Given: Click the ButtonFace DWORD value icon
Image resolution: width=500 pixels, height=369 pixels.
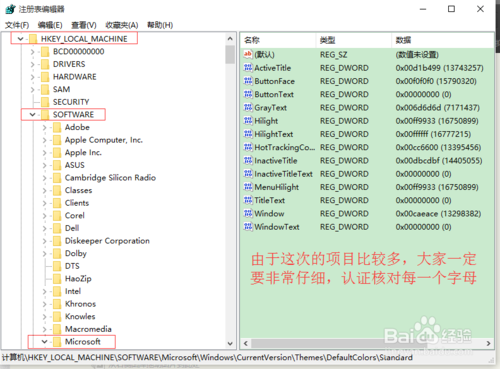Looking at the screenshot, I should (248, 81).
